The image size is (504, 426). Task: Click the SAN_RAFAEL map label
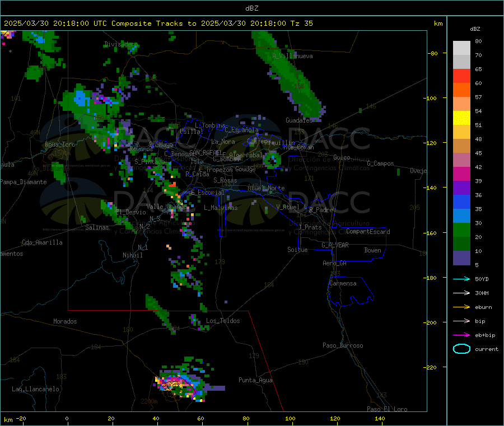click(205, 152)
